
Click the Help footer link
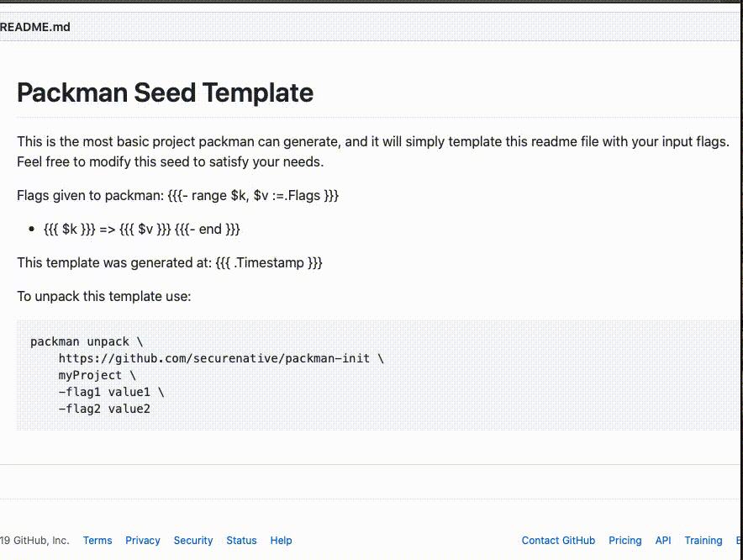[281, 541]
